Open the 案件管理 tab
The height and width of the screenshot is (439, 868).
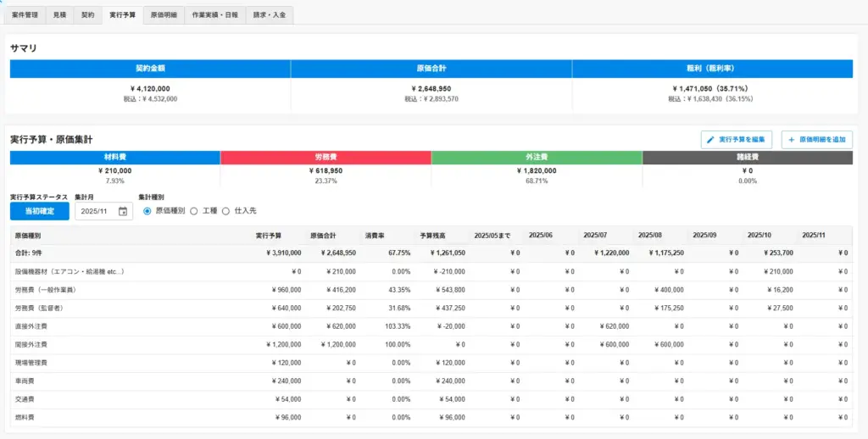pos(25,15)
